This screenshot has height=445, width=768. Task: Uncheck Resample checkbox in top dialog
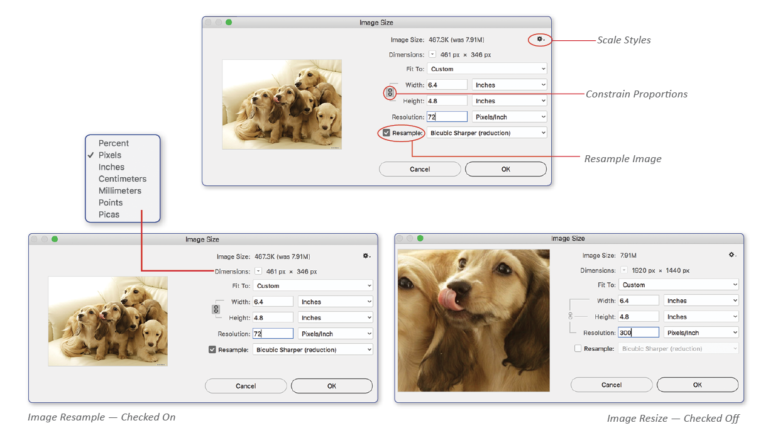pos(386,133)
